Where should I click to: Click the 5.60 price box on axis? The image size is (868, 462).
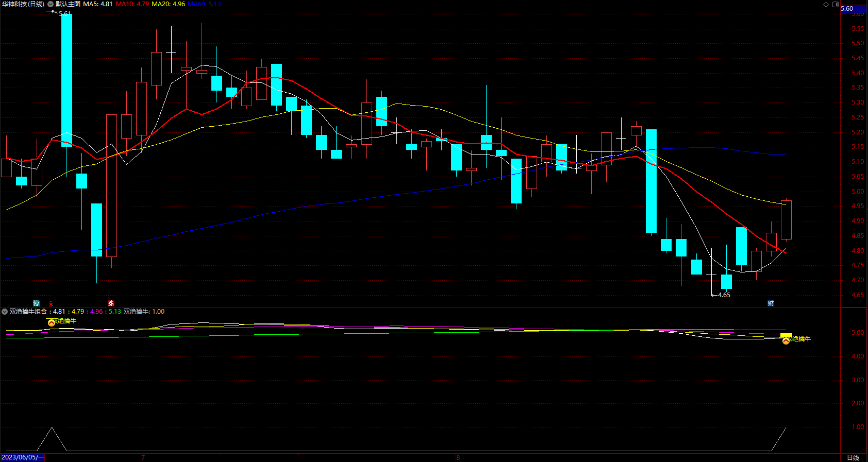click(x=854, y=8)
